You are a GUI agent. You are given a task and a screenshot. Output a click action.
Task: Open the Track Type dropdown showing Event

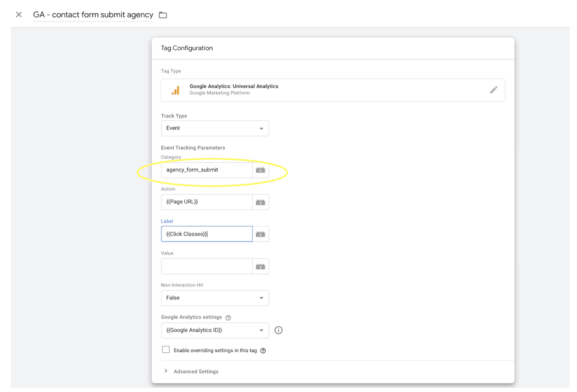pyautogui.click(x=215, y=128)
